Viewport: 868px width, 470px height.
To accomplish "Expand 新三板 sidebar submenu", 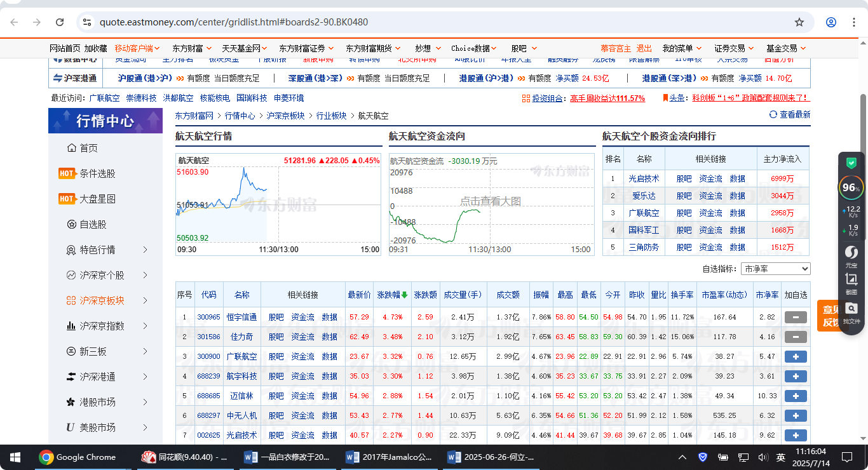I will 146,351.
